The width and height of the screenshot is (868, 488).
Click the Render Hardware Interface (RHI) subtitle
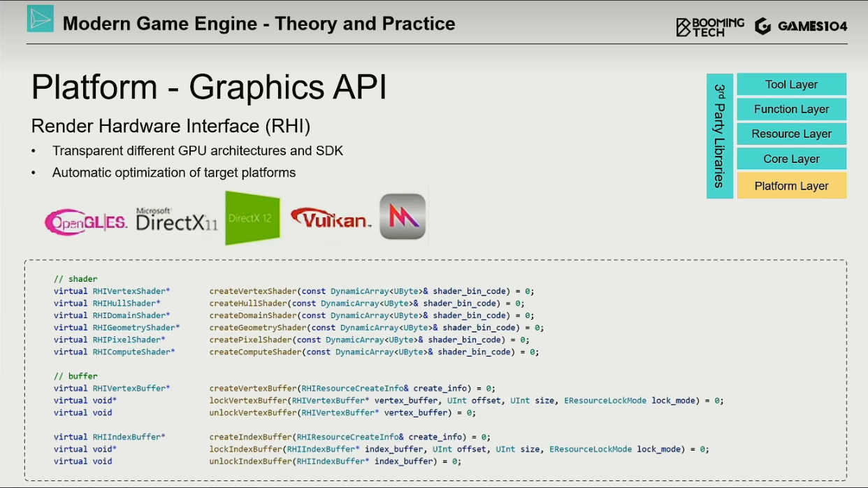tap(171, 127)
